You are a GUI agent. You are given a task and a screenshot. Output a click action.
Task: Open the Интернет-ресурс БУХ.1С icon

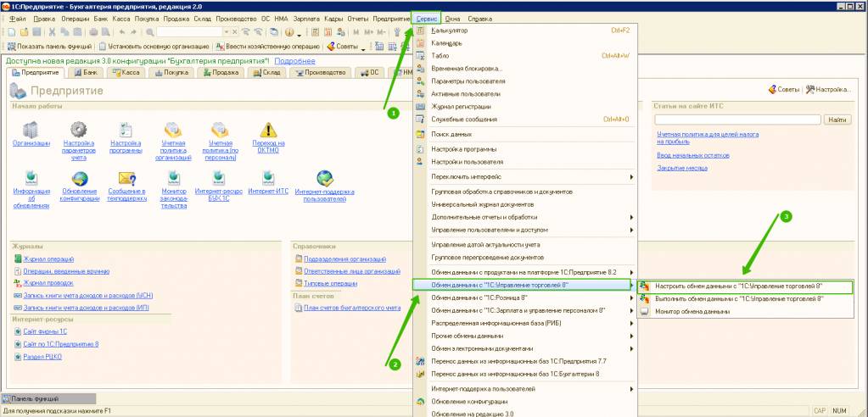click(219, 177)
